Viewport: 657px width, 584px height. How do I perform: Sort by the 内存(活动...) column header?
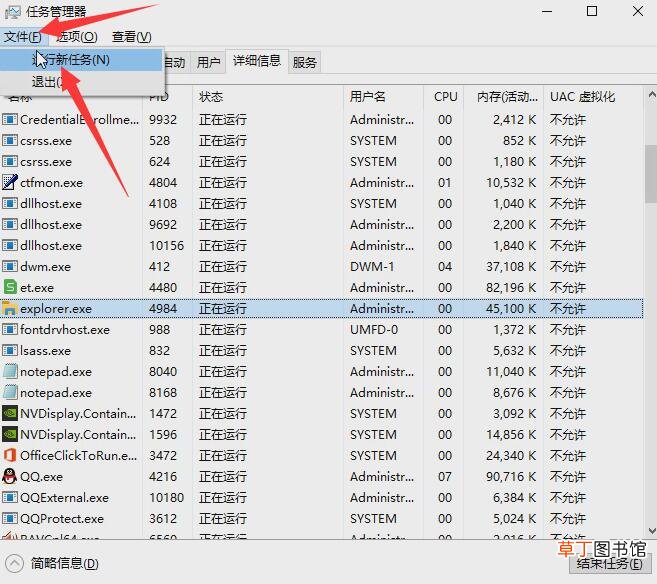tap(504, 97)
